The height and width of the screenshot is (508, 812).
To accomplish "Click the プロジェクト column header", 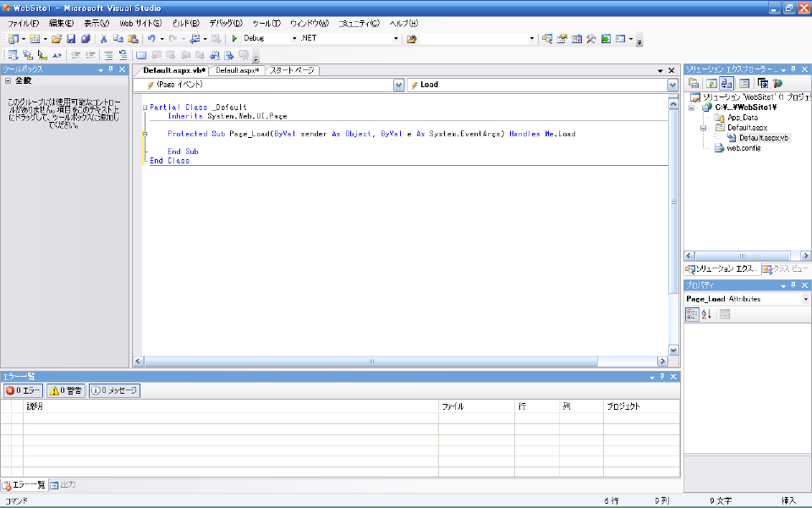I will click(642, 406).
